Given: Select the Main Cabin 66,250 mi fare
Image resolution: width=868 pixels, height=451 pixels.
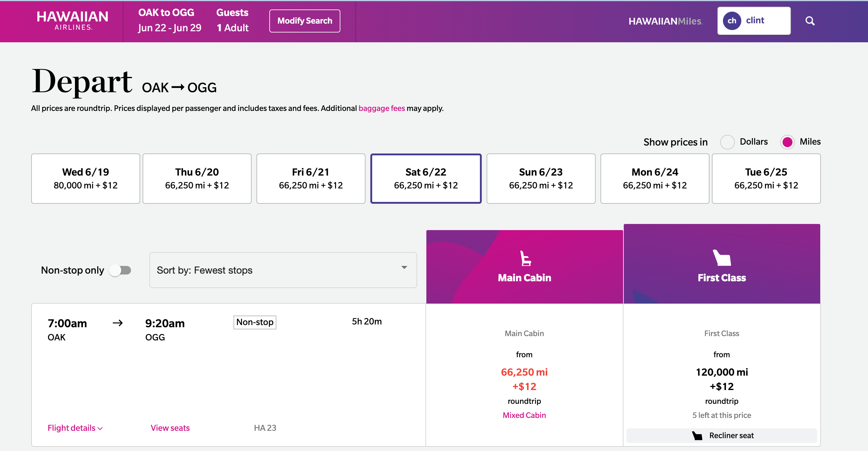Looking at the screenshot, I should point(524,372).
